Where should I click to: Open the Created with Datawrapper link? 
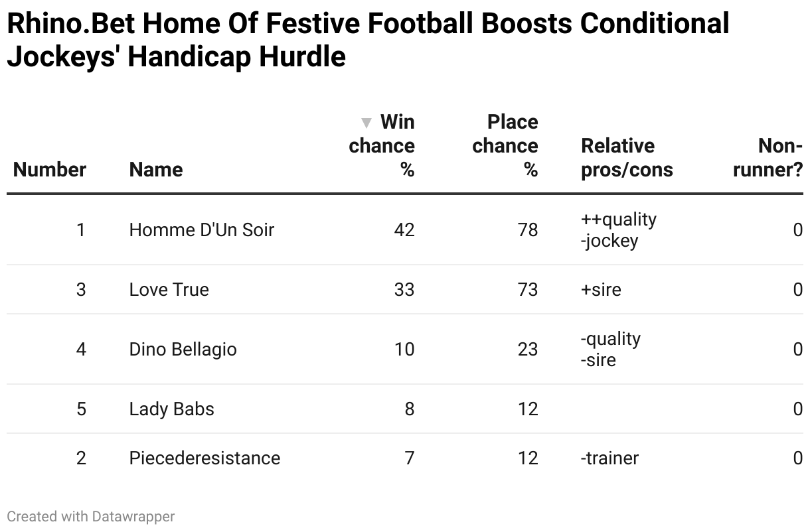click(91, 516)
